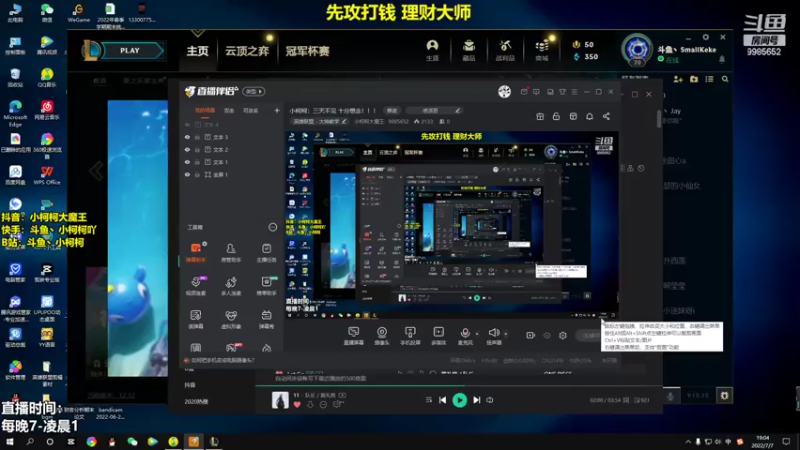Select the middle scene tab in source panel
The width and height of the screenshot is (800, 450).
click(229, 110)
